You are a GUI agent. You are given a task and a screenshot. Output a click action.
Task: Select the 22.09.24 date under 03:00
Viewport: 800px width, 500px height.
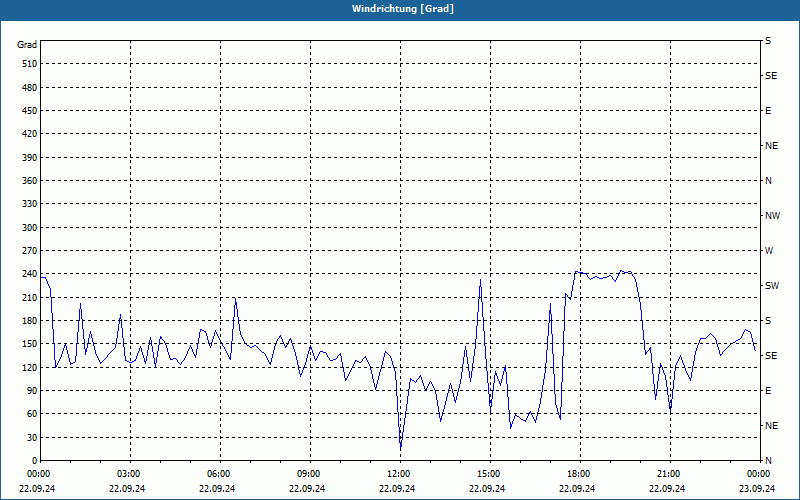point(127,488)
